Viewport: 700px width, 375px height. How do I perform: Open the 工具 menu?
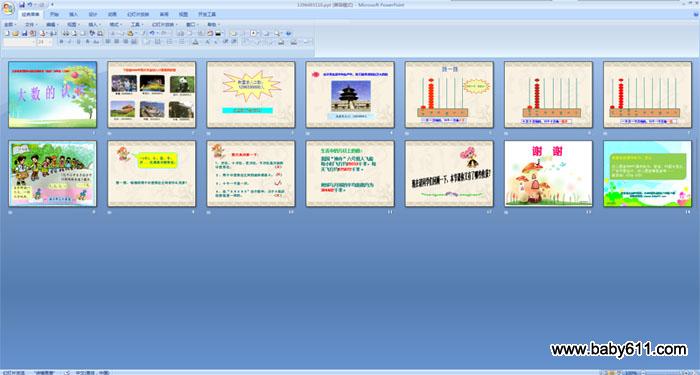coord(137,25)
